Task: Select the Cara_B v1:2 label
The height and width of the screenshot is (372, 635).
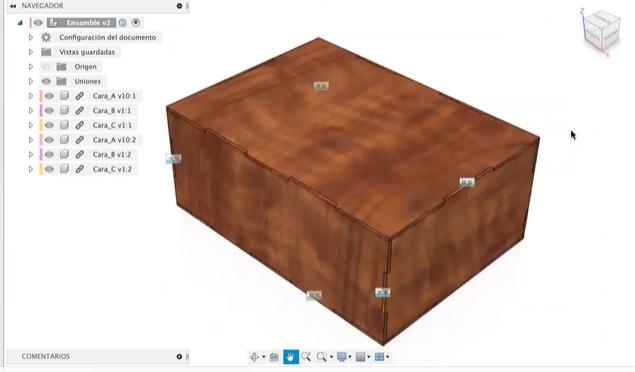Action: point(112,154)
